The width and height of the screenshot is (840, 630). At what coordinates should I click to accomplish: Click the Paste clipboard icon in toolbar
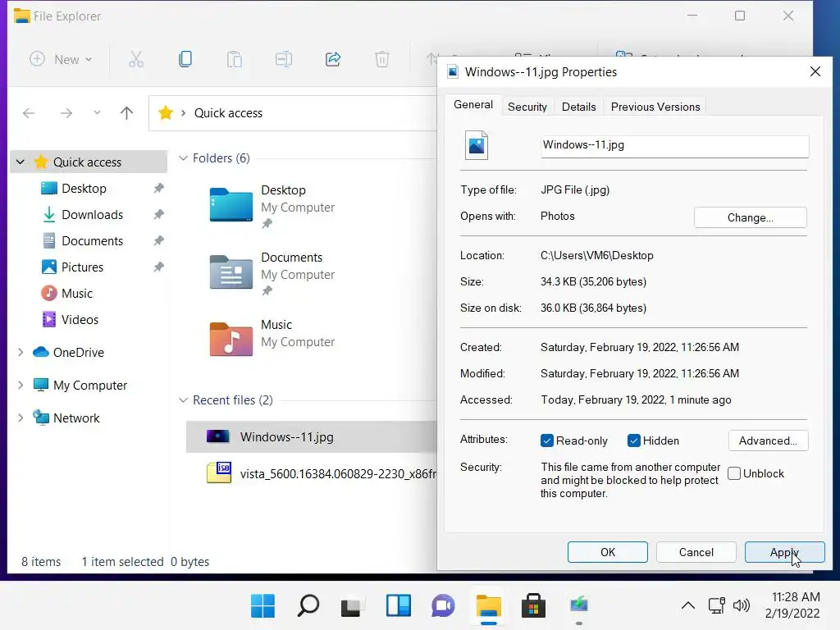click(x=234, y=59)
